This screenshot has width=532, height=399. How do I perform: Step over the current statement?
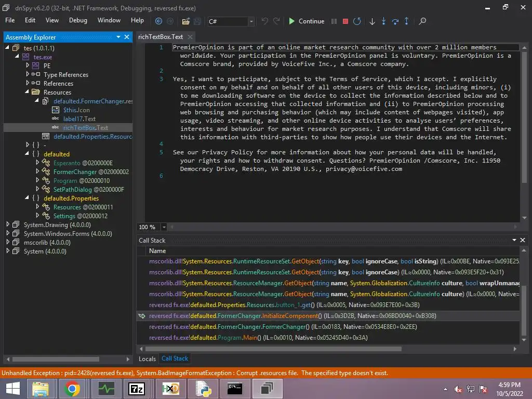[x=395, y=21]
